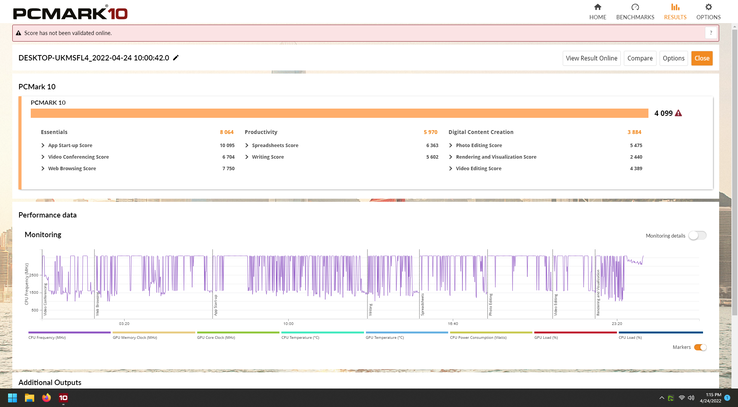Click the Additional Outputs heading
This screenshot has height=407, width=738.
point(50,383)
